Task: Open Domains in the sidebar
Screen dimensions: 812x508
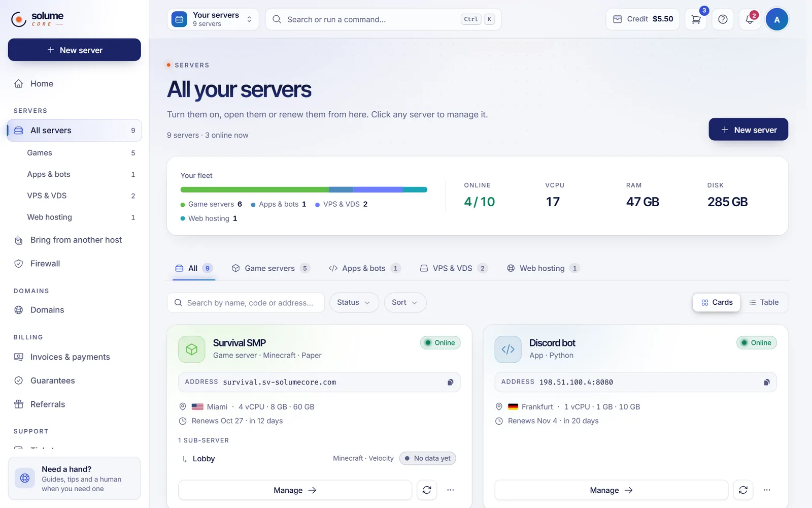Action: 74,310
